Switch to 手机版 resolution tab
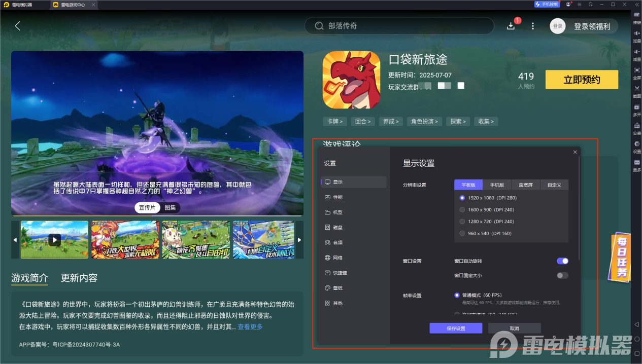This screenshot has width=642, height=364. point(497,185)
